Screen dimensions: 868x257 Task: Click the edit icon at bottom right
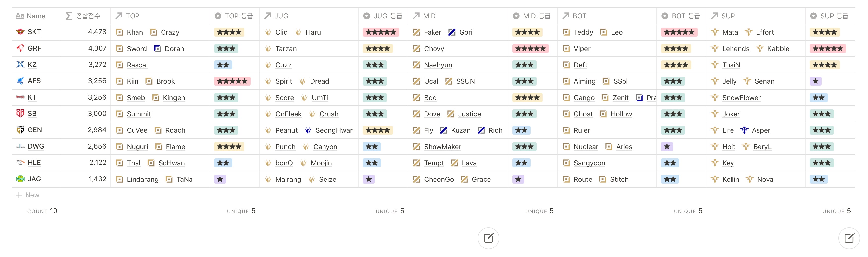[849, 238]
